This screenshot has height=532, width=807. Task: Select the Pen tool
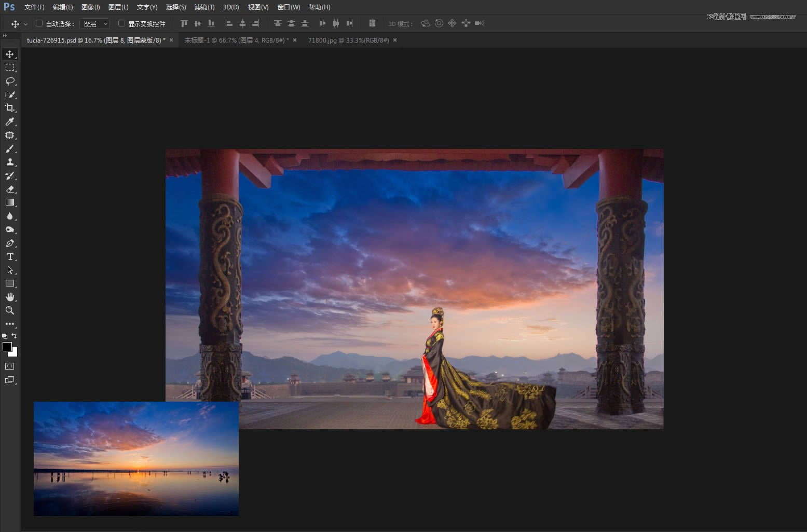[x=10, y=243]
